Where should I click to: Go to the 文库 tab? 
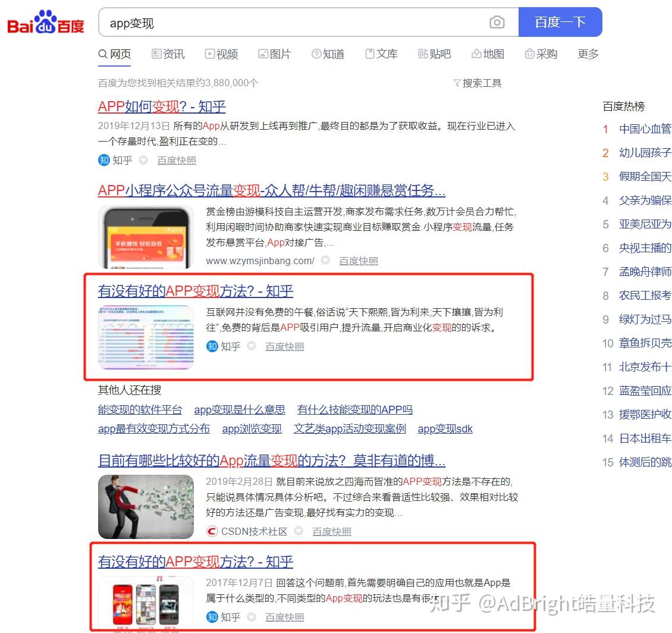[381, 54]
